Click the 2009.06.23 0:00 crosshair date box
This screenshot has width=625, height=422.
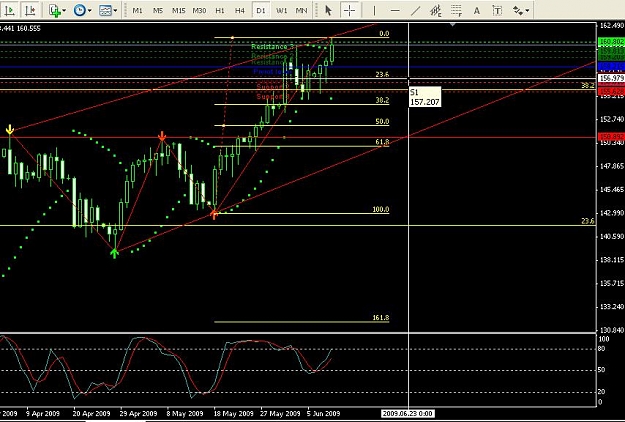click(407, 413)
